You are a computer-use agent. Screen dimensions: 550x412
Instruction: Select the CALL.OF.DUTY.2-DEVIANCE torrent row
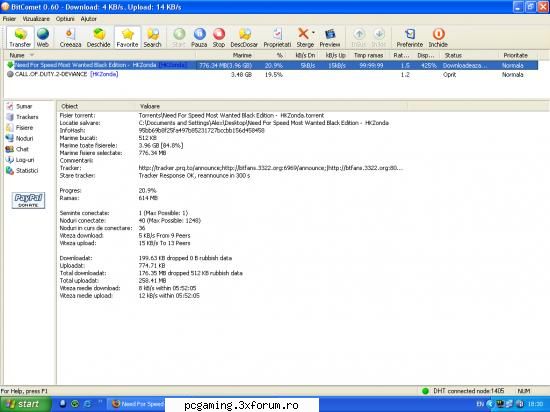point(270,74)
